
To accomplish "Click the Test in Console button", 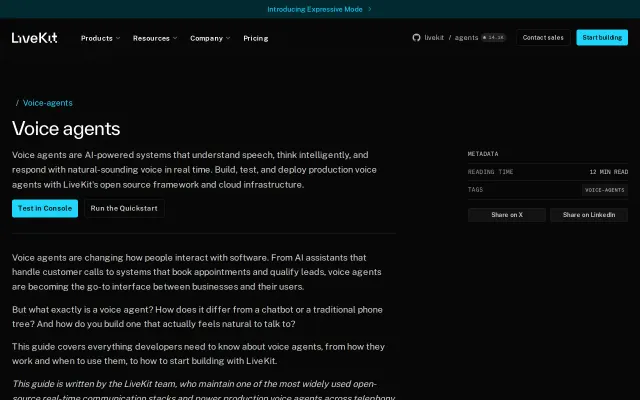I will (45, 208).
